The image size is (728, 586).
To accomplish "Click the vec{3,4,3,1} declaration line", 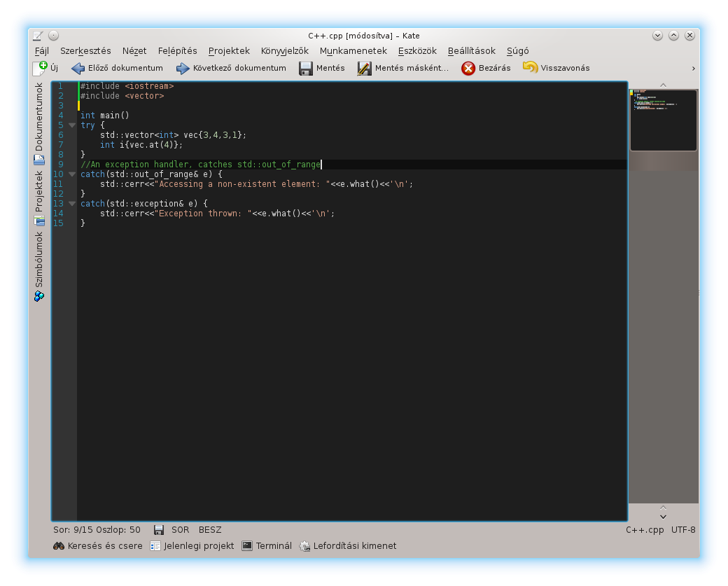I will tap(173, 135).
